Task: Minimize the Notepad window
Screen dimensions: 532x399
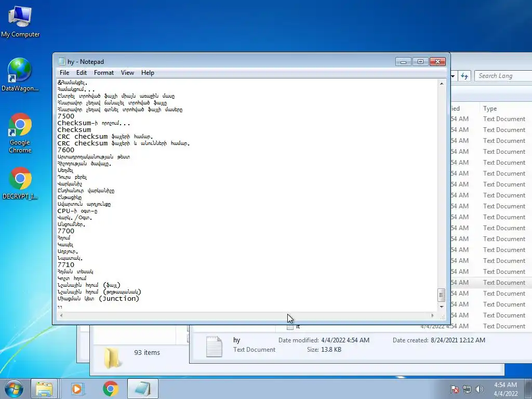Action: pos(403,62)
